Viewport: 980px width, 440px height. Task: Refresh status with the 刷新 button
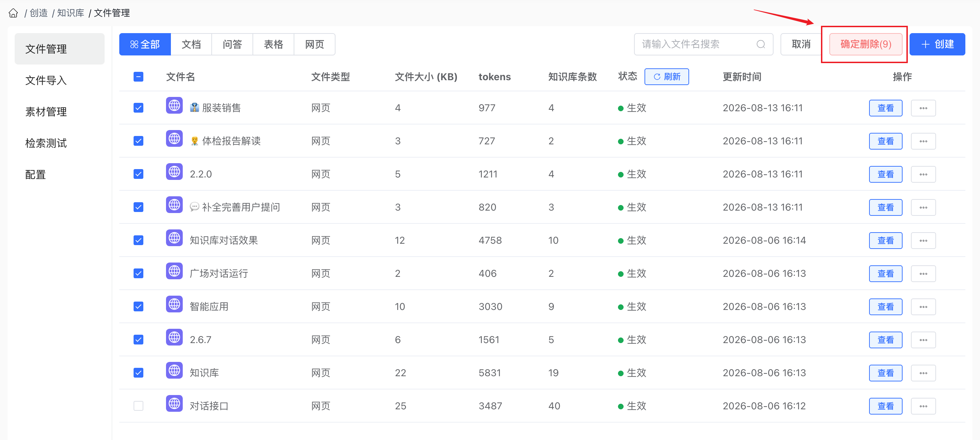(x=666, y=77)
